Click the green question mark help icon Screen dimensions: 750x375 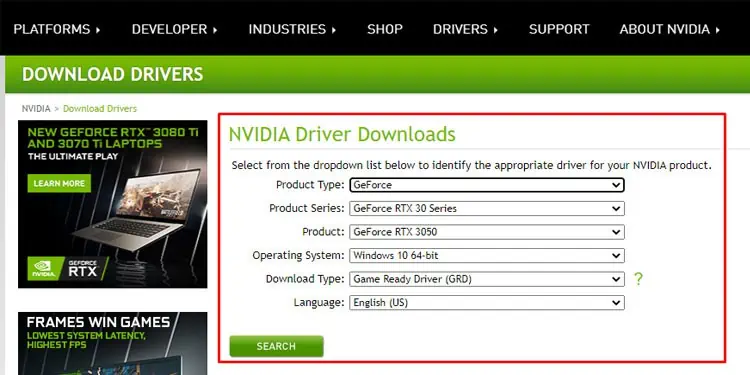click(x=638, y=279)
